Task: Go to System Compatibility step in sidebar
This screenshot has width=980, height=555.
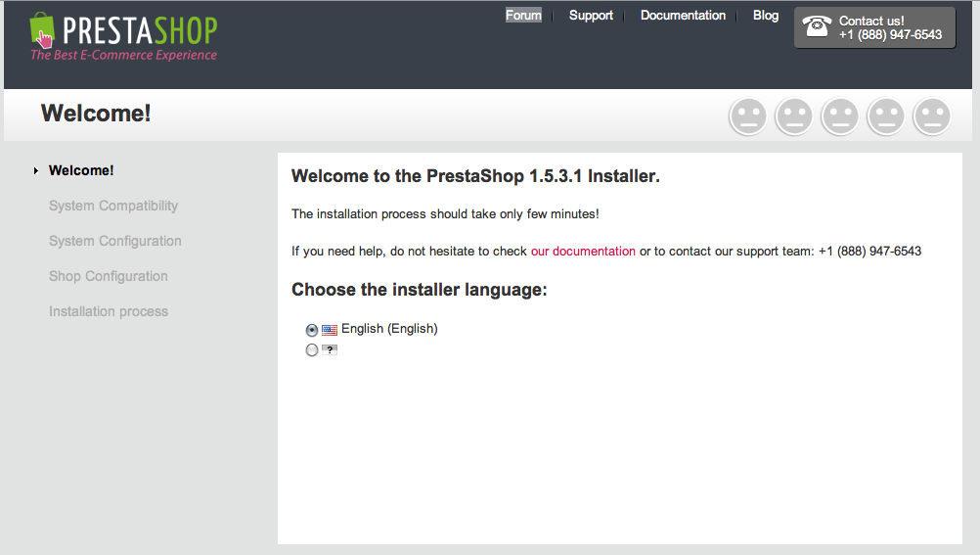Action: (113, 206)
